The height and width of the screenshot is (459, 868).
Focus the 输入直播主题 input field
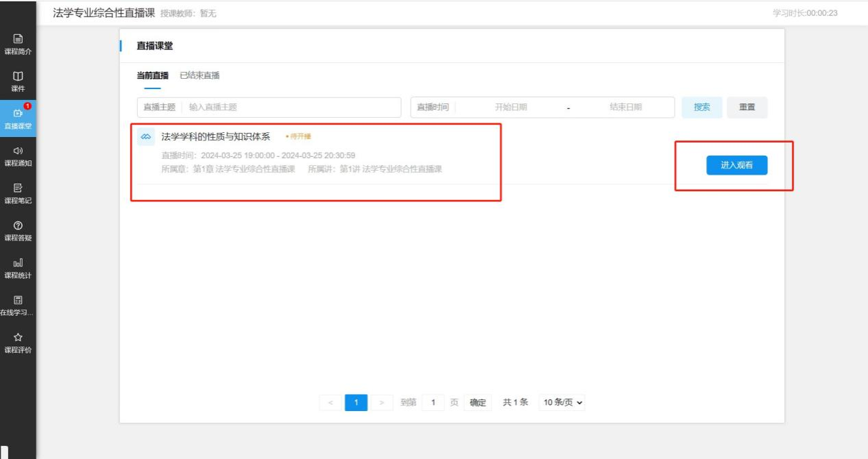coord(291,108)
